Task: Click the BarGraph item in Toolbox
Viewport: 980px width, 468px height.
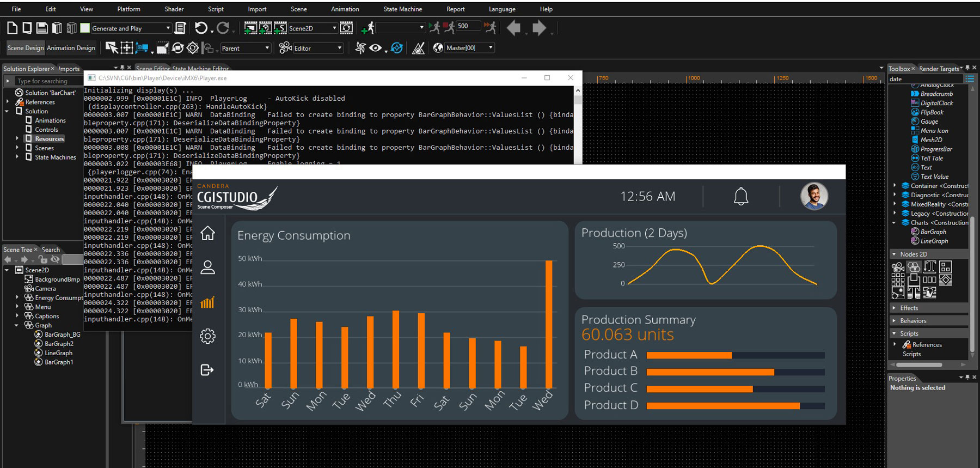Action: tap(933, 232)
